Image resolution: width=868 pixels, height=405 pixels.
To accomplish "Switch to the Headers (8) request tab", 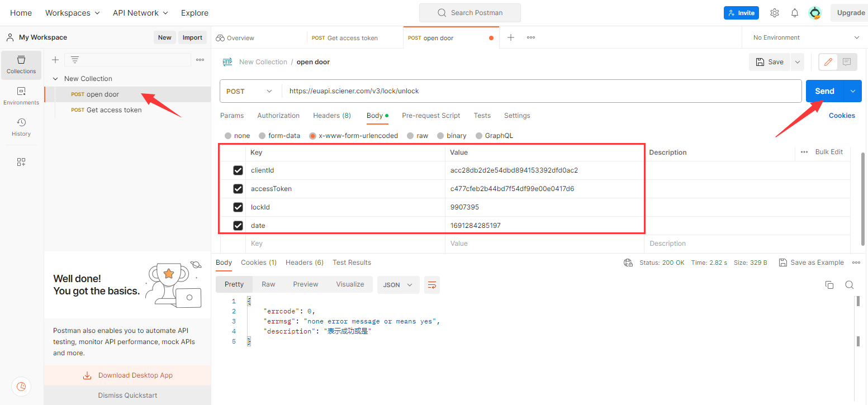I will click(331, 116).
